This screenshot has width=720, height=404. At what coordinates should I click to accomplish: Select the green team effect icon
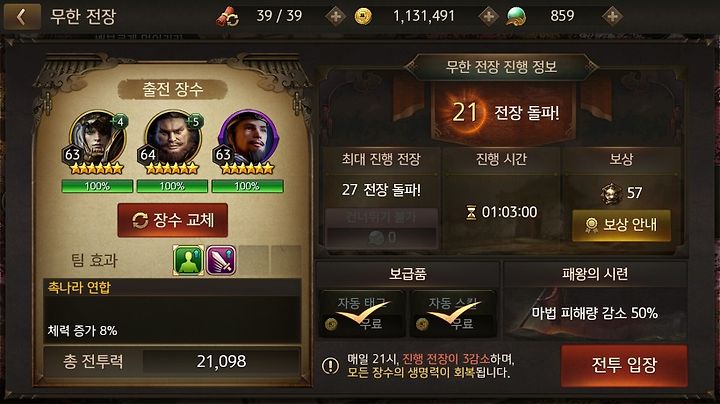(x=188, y=260)
